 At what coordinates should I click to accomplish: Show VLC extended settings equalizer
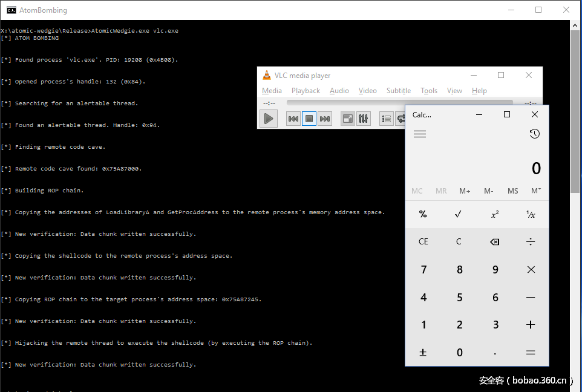tap(363, 119)
